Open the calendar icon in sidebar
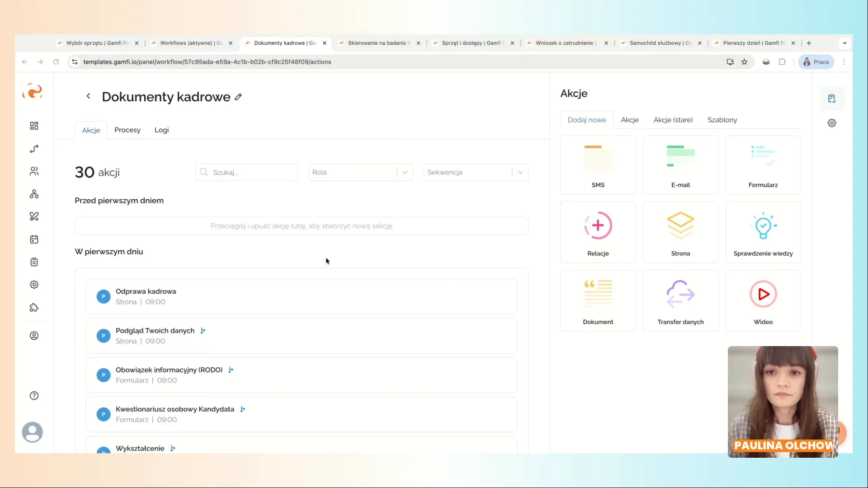Viewport: 868px width, 488px height. click(34, 239)
